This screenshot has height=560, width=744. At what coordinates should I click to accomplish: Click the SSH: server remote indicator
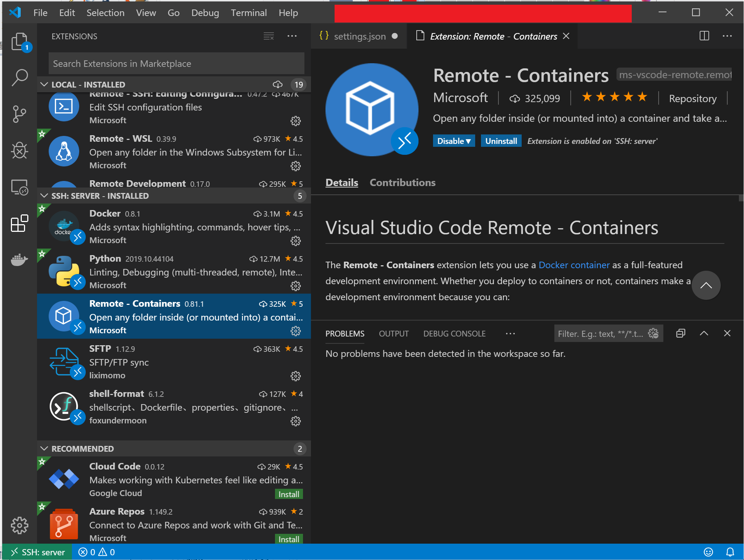[x=38, y=552]
